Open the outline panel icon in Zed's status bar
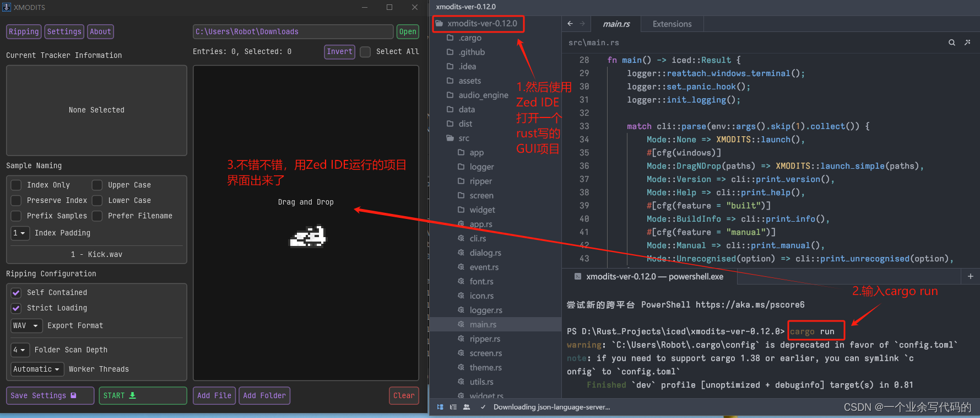The width and height of the screenshot is (980, 418). pyautogui.click(x=453, y=407)
